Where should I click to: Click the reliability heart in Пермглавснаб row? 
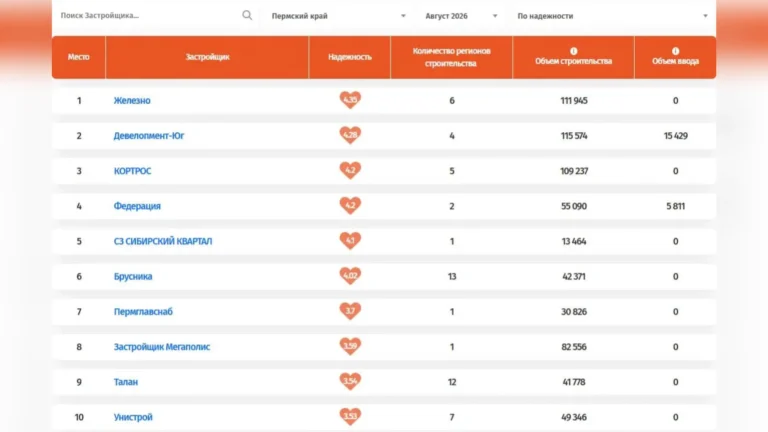(350, 311)
